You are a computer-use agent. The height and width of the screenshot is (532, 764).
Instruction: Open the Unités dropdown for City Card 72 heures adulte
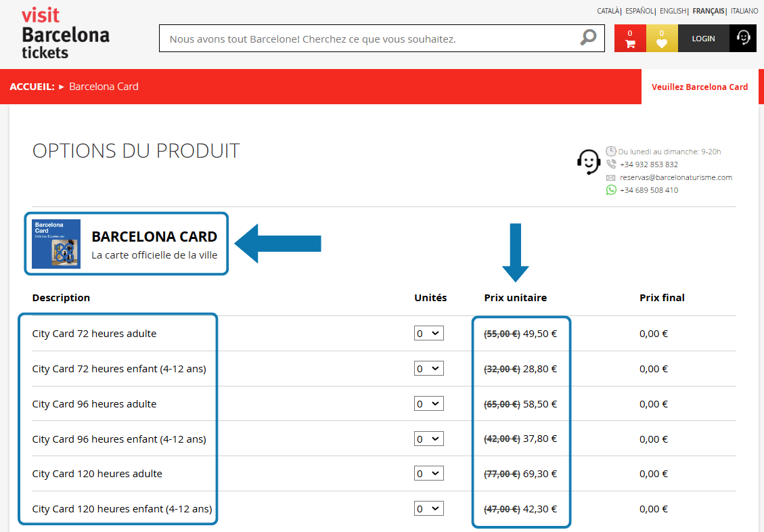pyautogui.click(x=428, y=333)
